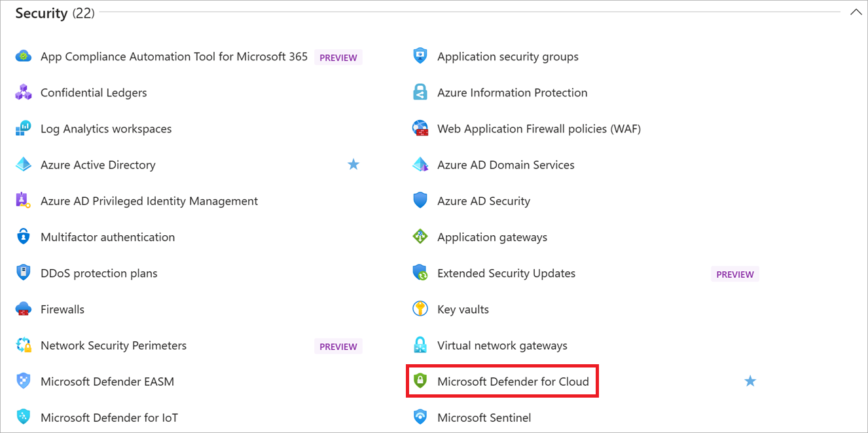The width and height of the screenshot is (868, 433).
Task: Click PREVIEW badge next to Extended Security Updates
Action: click(x=735, y=274)
